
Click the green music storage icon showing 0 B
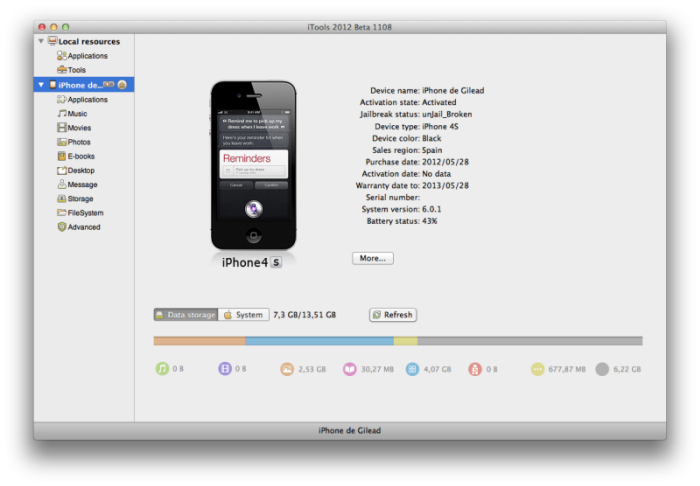(162, 369)
